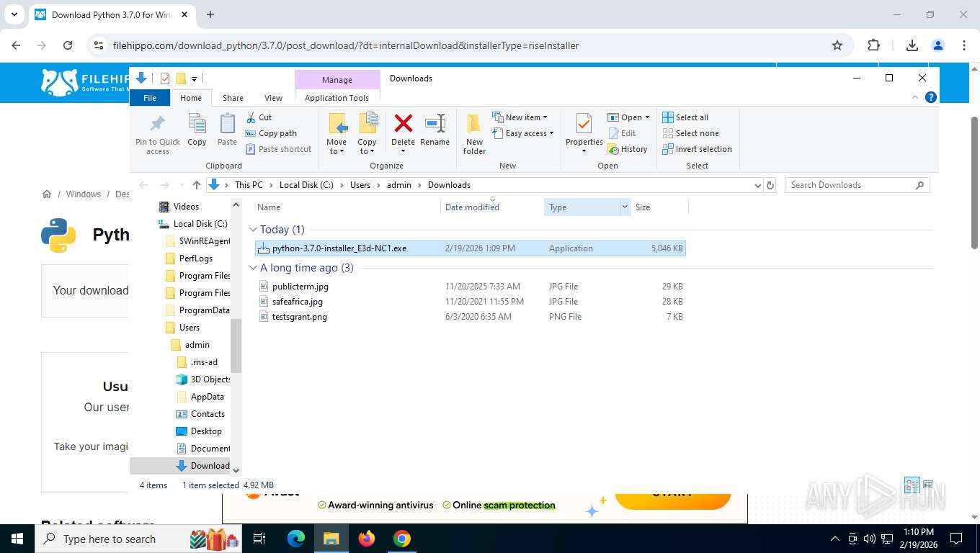Sort by Size column header
This screenshot has height=553, width=980.
(x=659, y=207)
